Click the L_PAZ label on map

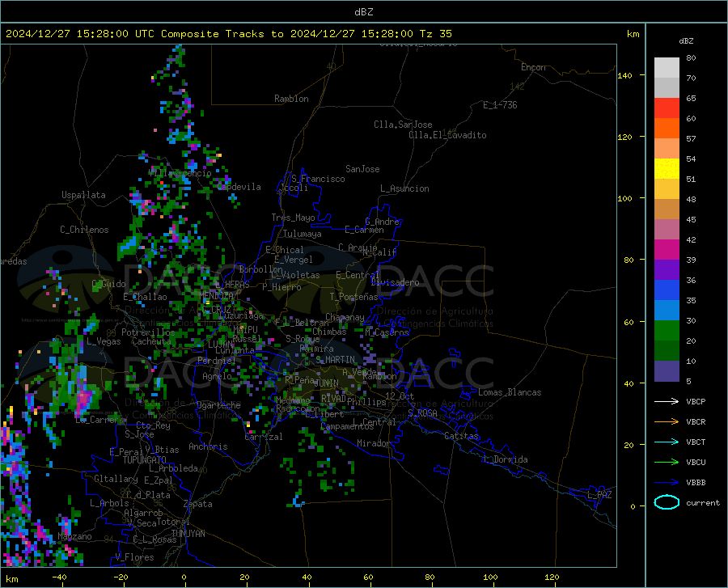[599, 495]
